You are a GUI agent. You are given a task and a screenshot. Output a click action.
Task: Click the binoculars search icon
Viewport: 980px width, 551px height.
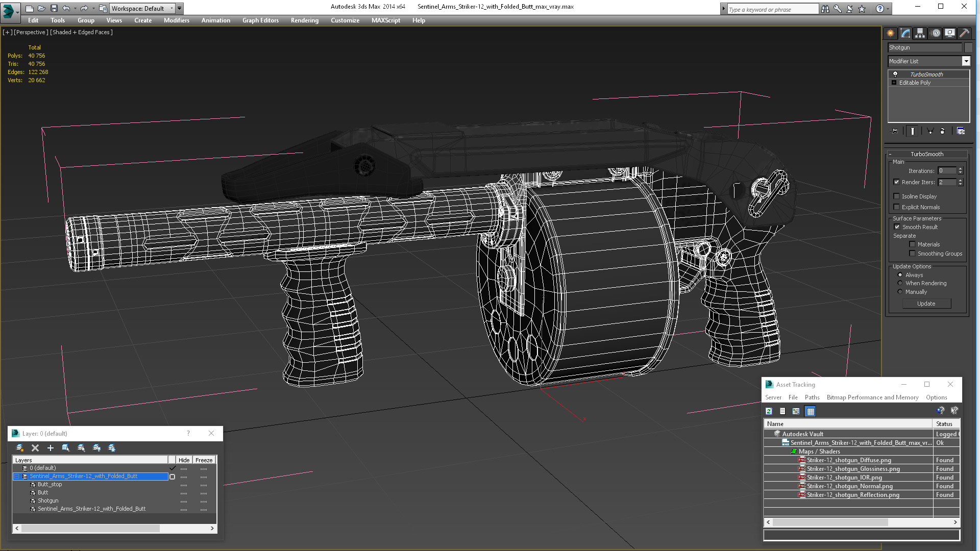(825, 9)
